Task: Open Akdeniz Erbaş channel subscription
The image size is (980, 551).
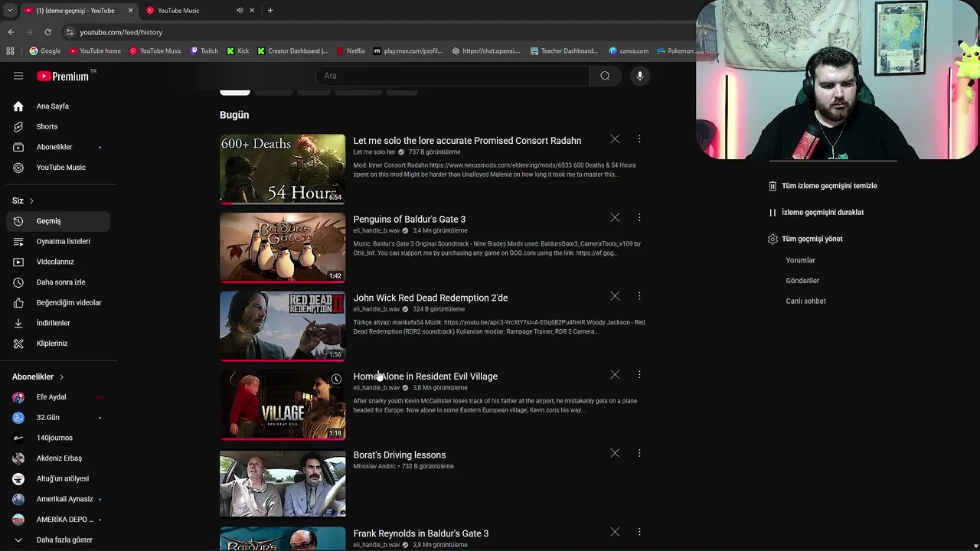Action: click(58, 458)
